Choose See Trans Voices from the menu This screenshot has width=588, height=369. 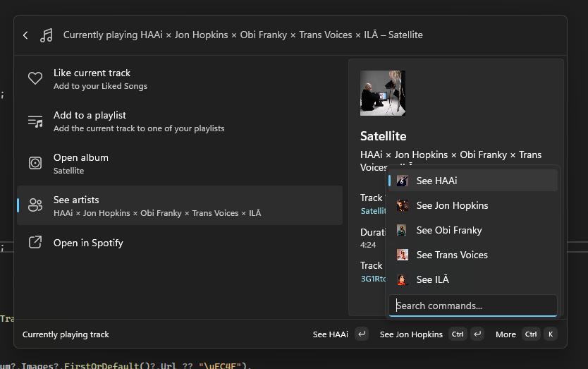tap(452, 255)
